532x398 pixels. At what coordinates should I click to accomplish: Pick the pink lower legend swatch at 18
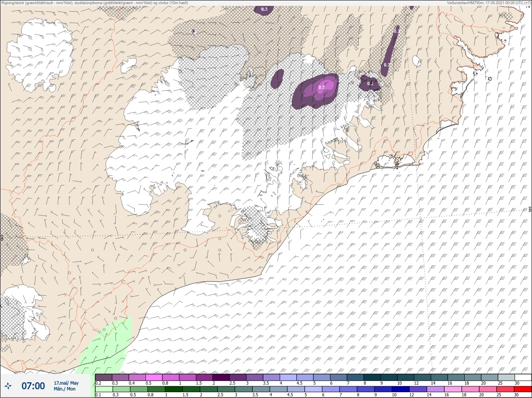click(470, 389)
